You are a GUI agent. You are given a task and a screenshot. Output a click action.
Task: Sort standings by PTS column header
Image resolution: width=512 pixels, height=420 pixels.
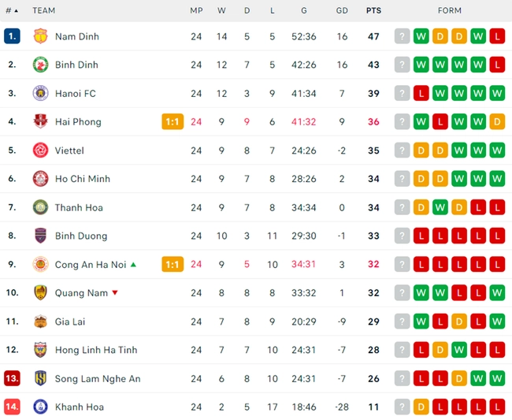pyautogui.click(x=373, y=10)
